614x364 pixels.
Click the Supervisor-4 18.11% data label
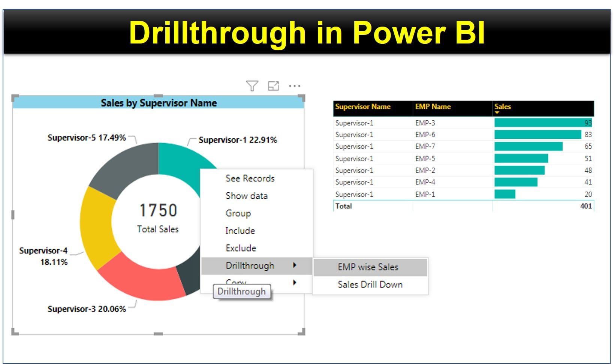click(43, 256)
